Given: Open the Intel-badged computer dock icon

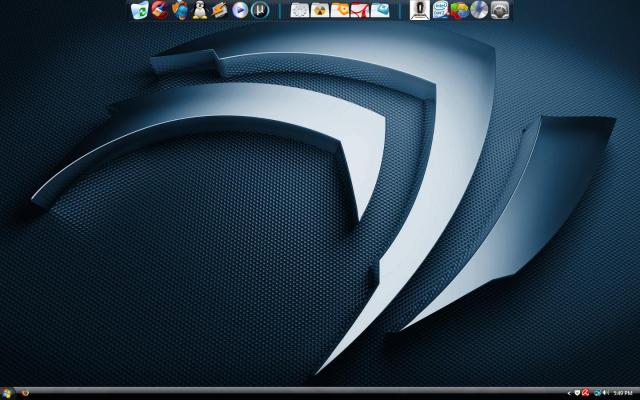Looking at the screenshot, I should 440,10.
